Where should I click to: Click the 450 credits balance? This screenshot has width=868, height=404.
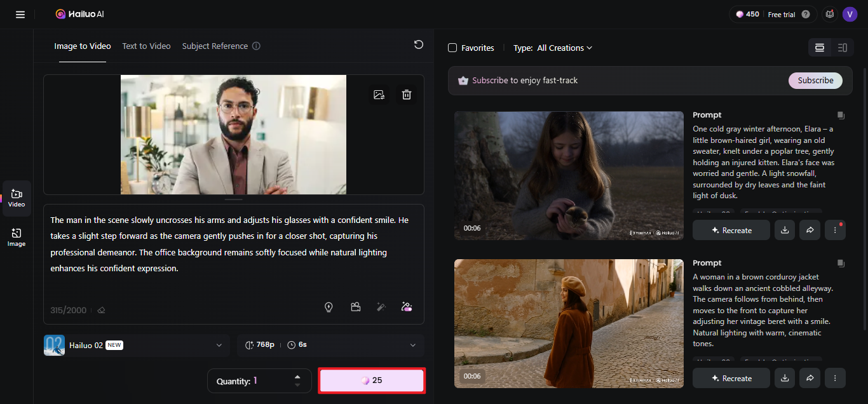pyautogui.click(x=747, y=14)
